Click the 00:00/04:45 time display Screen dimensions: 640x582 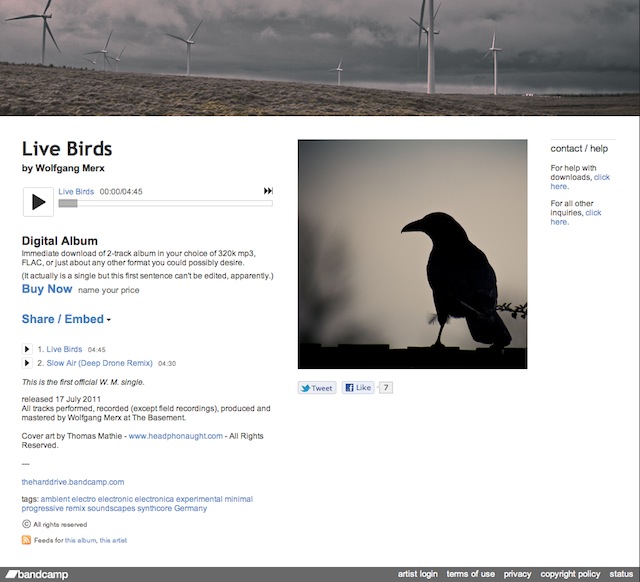121,191
